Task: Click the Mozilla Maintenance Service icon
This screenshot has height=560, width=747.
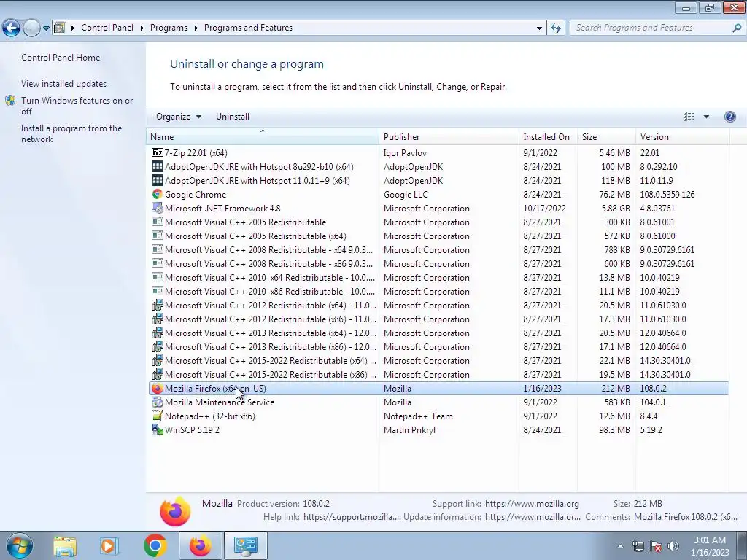Action: 158,402
